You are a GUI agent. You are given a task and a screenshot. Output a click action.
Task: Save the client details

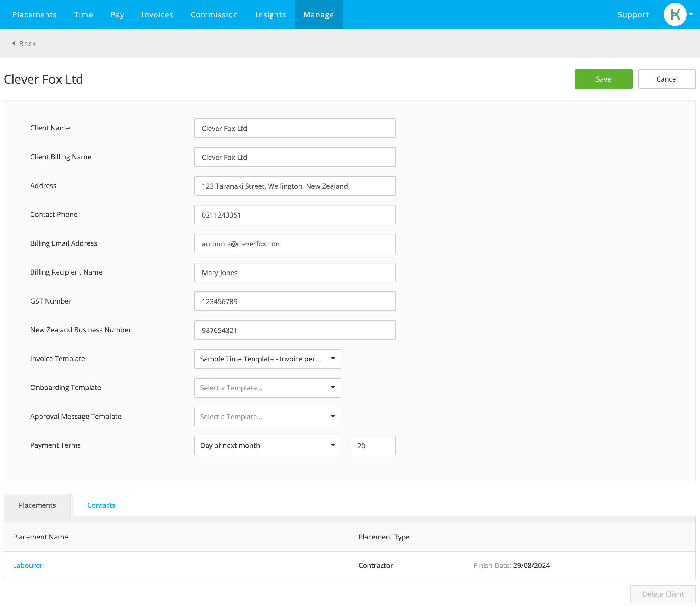tap(603, 79)
